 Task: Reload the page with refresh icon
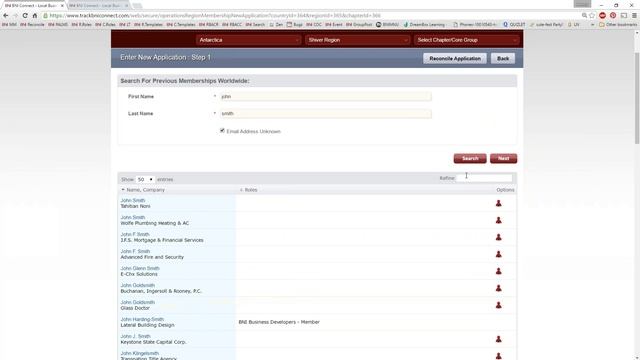[x=25, y=16]
